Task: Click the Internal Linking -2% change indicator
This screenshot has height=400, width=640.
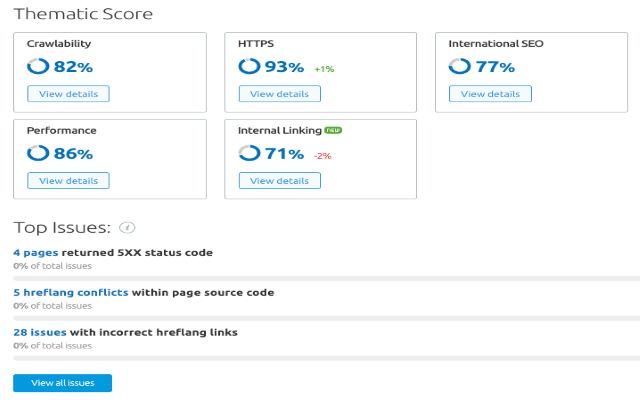Action: 323,156
